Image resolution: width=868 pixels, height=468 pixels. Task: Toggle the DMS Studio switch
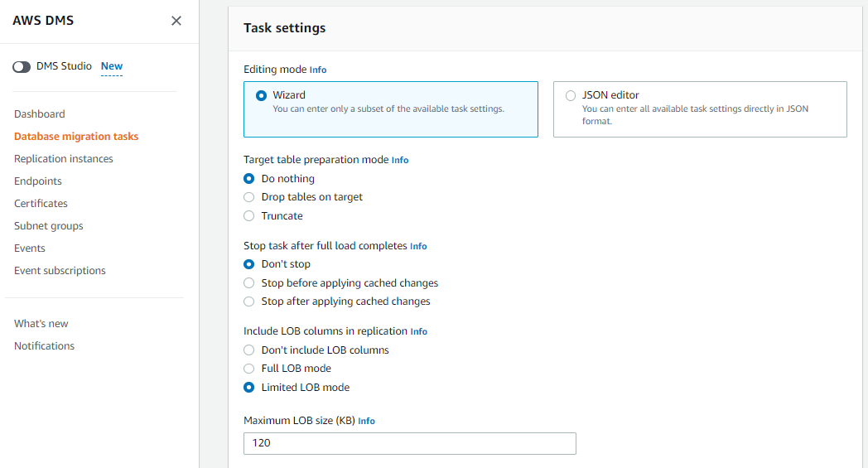tap(22, 66)
